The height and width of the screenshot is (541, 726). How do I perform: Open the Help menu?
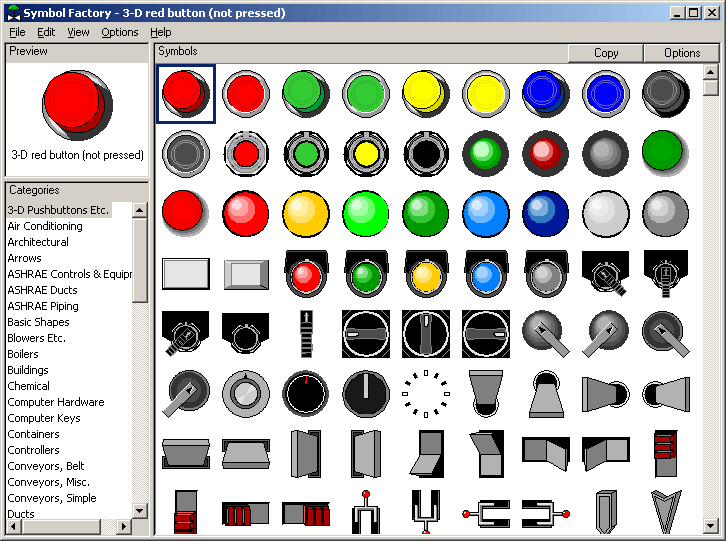click(x=161, y=32)
